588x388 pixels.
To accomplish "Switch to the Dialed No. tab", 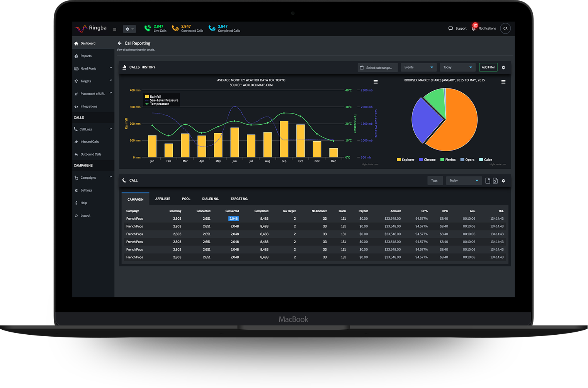I will coord(210,199).
